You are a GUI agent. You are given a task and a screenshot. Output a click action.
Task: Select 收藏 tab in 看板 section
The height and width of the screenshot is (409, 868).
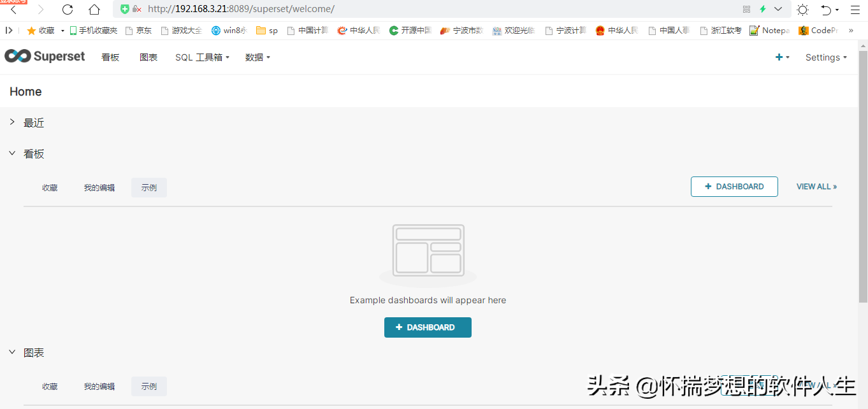click(x=50, y=187)
